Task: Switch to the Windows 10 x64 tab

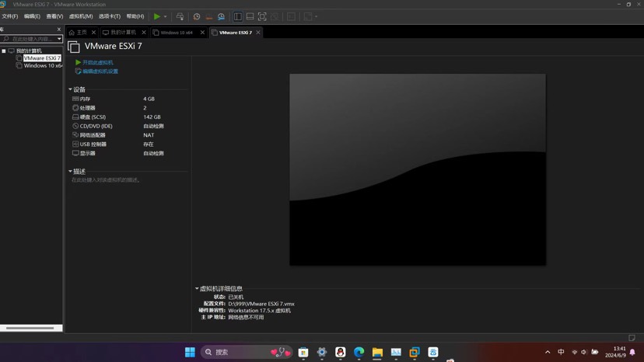Action: [177, 33]
